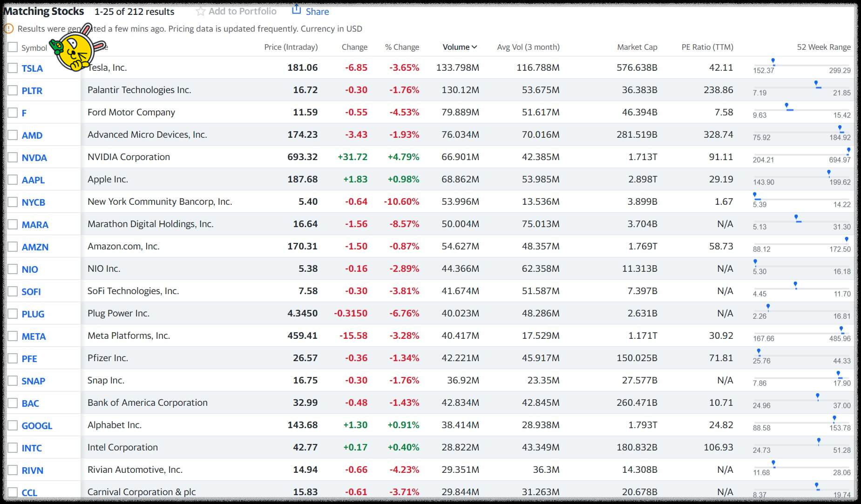This screenshot has height=504, width=861.
Task: Sort by Market Cap column header
Action: (637, 47)
